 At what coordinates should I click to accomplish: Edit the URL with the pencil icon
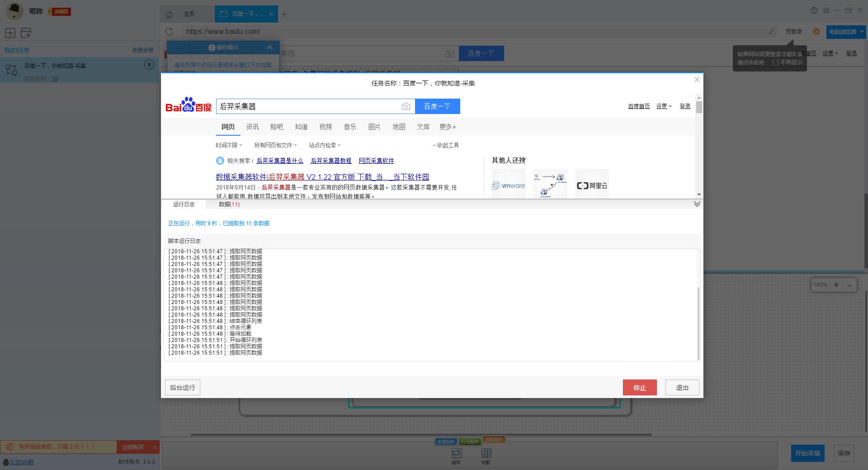point(771,32)
